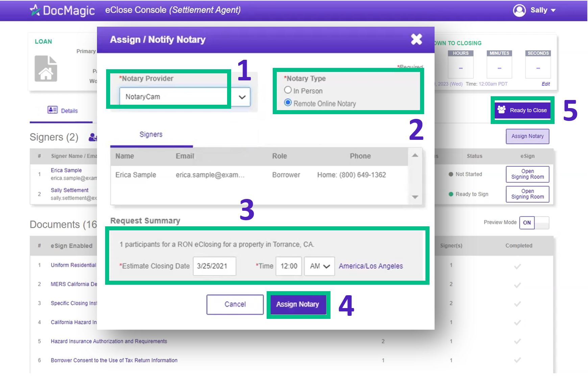
Task: Click the loan house document icon
Action: point(46,69)
